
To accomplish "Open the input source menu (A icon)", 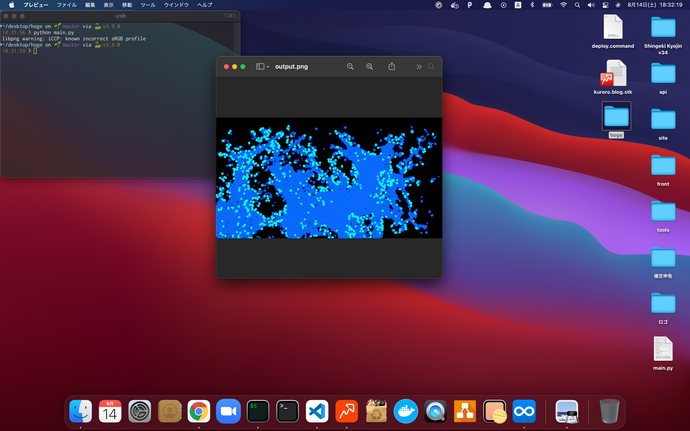I will [518, 5].
